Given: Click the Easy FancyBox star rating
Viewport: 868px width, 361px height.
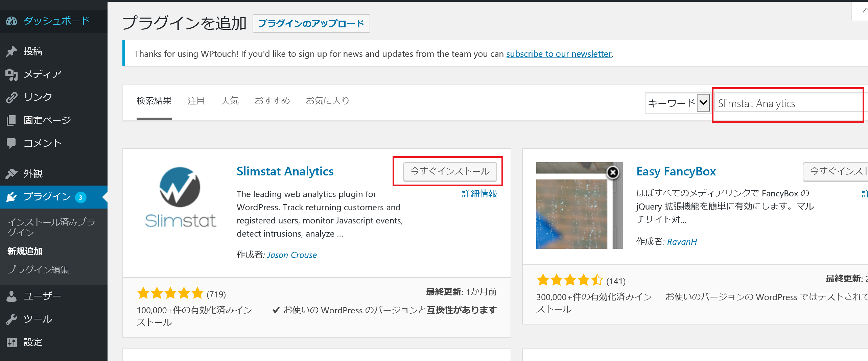Looking at the screenshot, I should (x=570, y=280).
